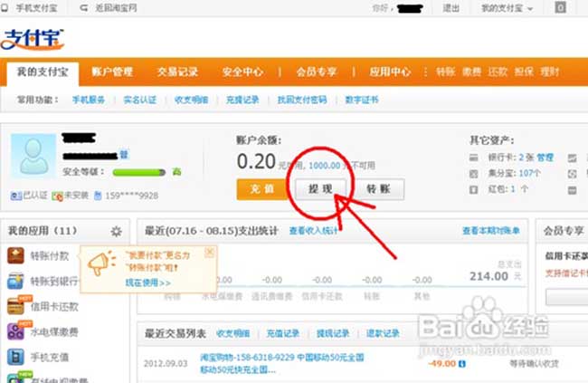Screen dimensions: 588x383
Task: Click 现在使用>> in the notice popup
Action: (x=147, y=282)
